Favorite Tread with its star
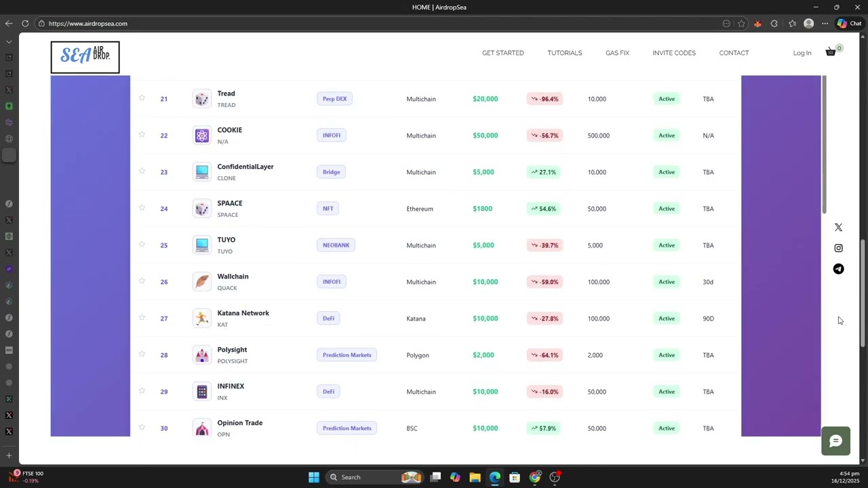This screenshot has width=868, height=488. coord(142,98)
